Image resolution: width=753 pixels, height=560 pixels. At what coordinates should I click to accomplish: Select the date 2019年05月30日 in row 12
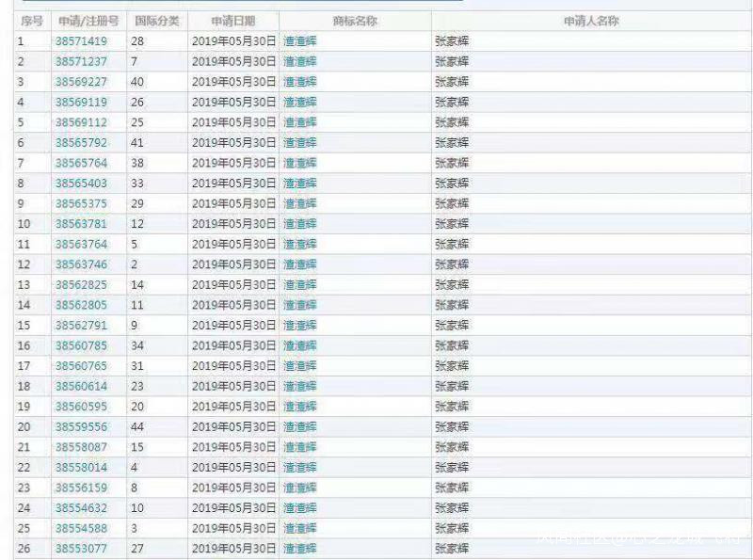tap(233, 264)
